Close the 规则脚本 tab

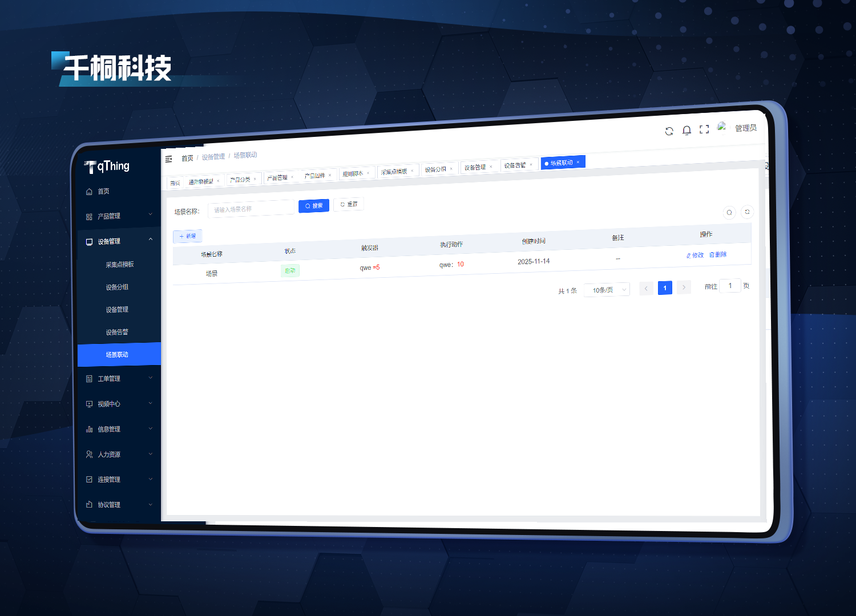tap(368, 173)
